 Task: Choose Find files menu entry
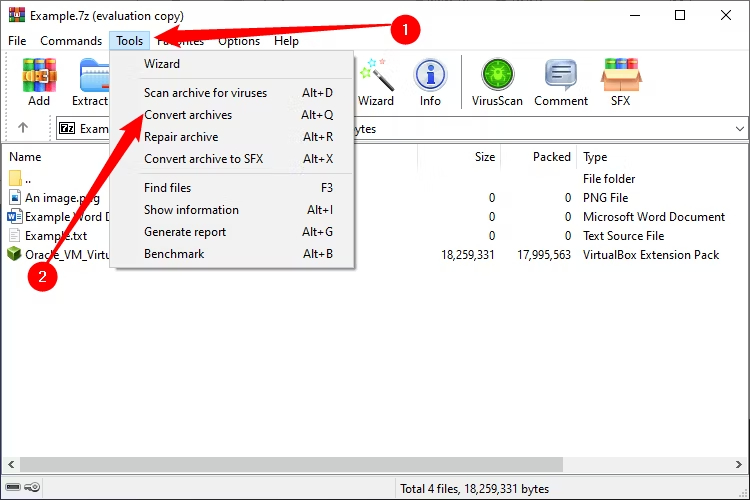pos(232,188)
